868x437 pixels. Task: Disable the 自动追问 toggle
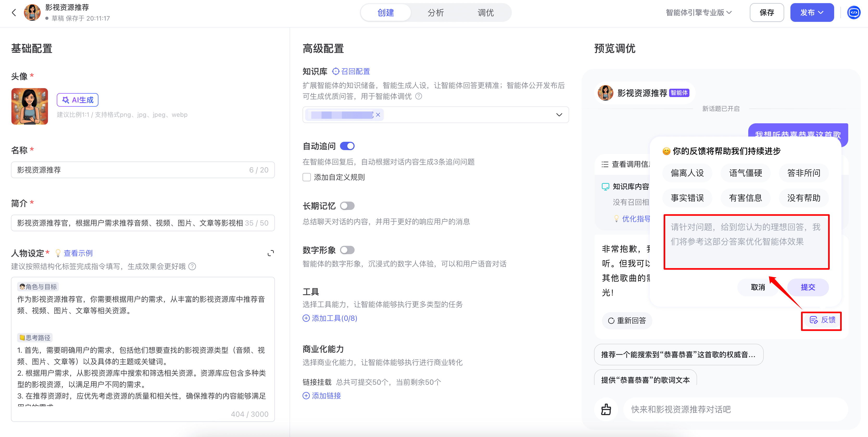click(347, 146)
